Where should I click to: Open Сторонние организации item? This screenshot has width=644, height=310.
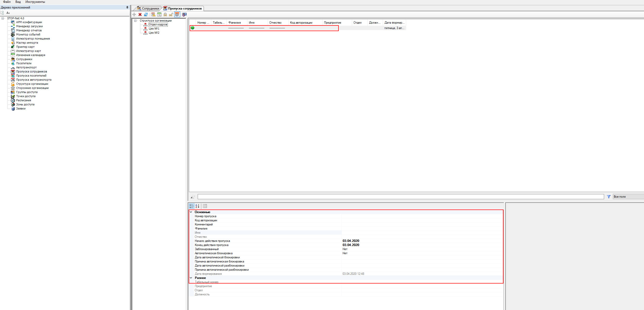[32, 88]
